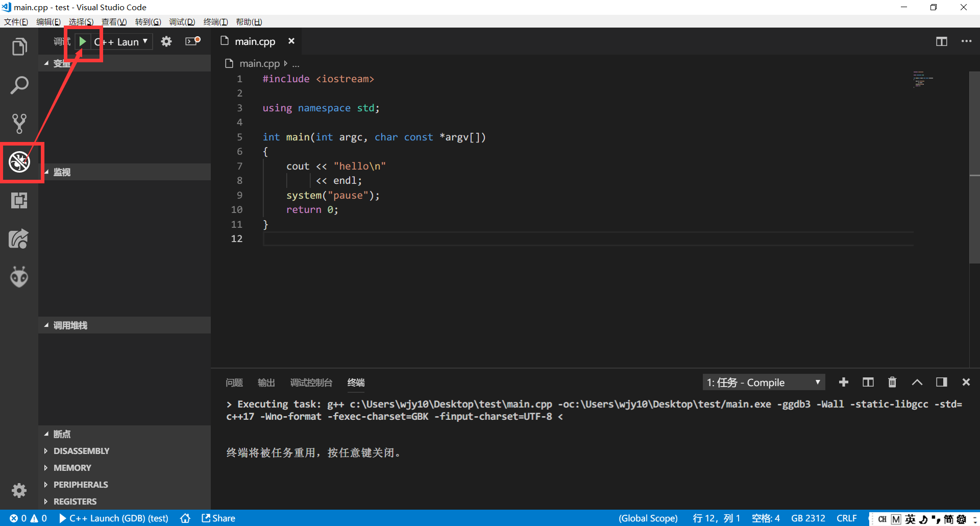Click the PlatformIO home icon in status bar
The height and width of the screenshot is (526, 980).
point(185,518)
